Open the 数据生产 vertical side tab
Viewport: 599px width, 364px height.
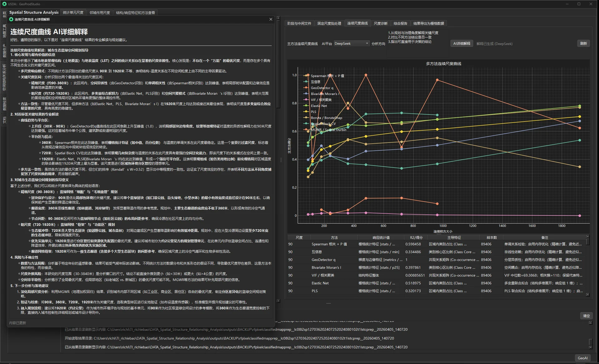click(x=4, y=50)
